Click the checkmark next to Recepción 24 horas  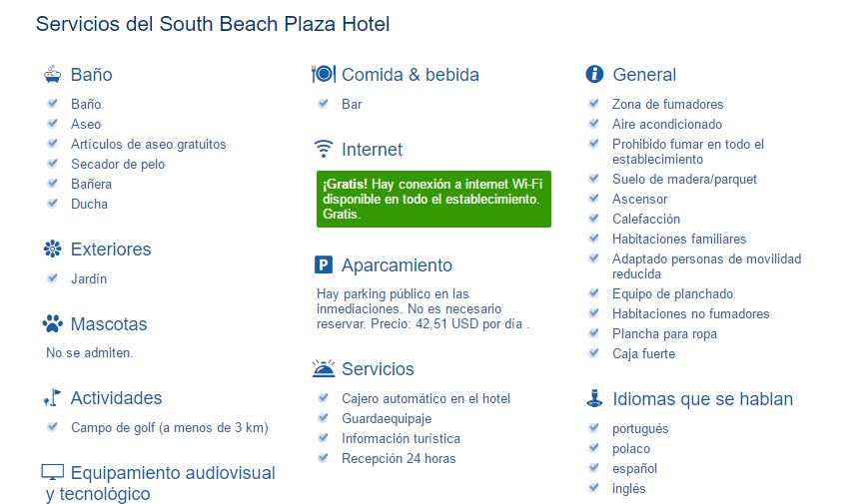click(323, 458)
